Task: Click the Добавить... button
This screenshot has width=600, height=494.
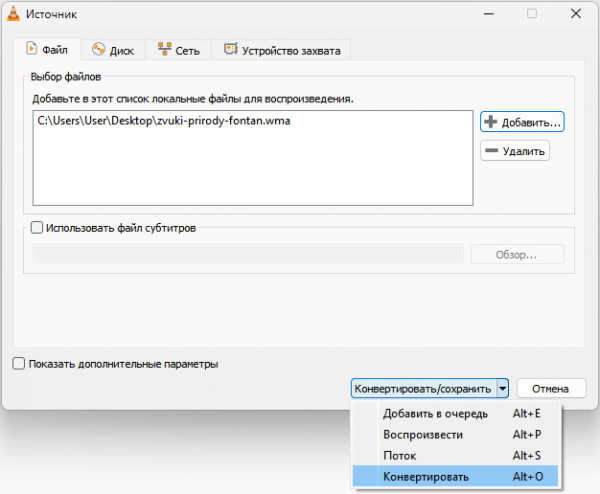Action: coord(522,122)
